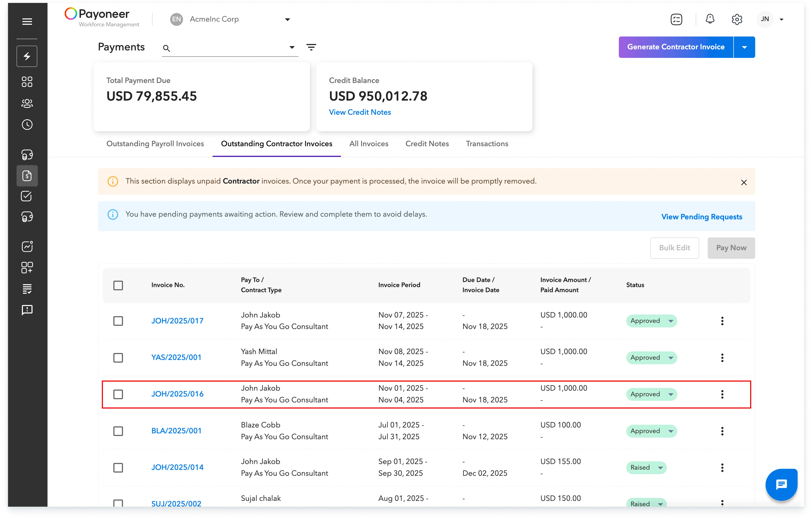
Task: Open the dashboard grid icon in sidebar
Action: 27,82
